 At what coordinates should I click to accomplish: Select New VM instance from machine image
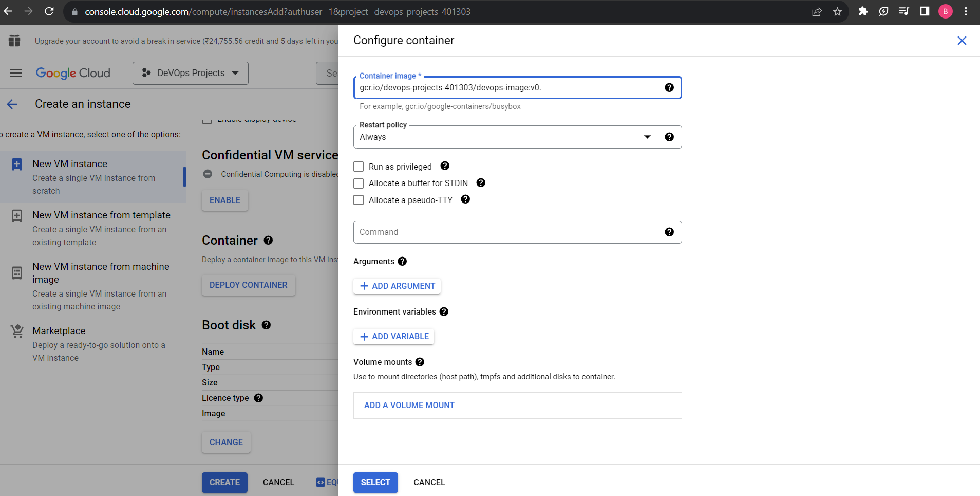[x=92, y=286]
